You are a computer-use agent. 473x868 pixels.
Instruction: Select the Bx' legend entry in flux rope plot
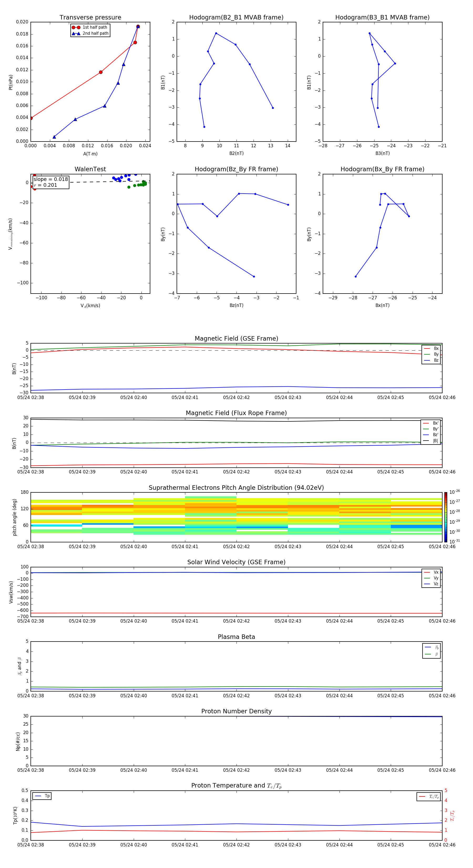431,423
